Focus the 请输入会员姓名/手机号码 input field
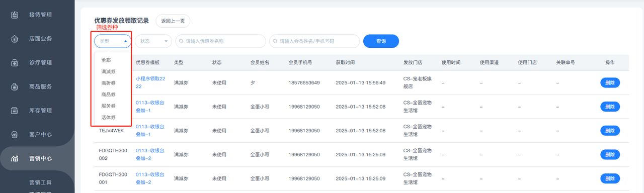This screenshot has width=644, height=193. point(314,41)
